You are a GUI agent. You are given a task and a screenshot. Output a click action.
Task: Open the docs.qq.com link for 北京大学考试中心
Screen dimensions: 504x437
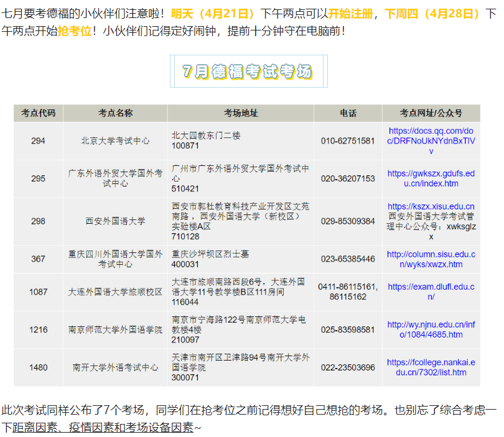pyautogui.click(x=431, y=140)
